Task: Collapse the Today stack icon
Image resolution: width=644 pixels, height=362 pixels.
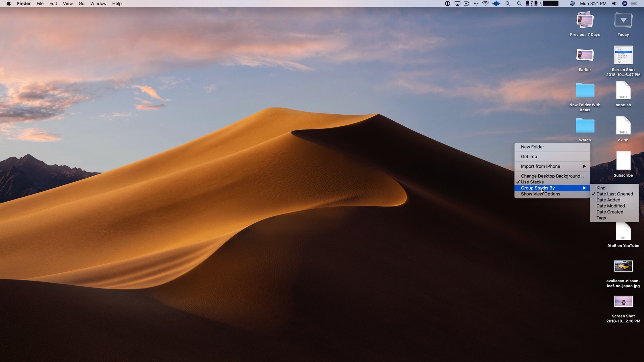Action: point(623,21)
